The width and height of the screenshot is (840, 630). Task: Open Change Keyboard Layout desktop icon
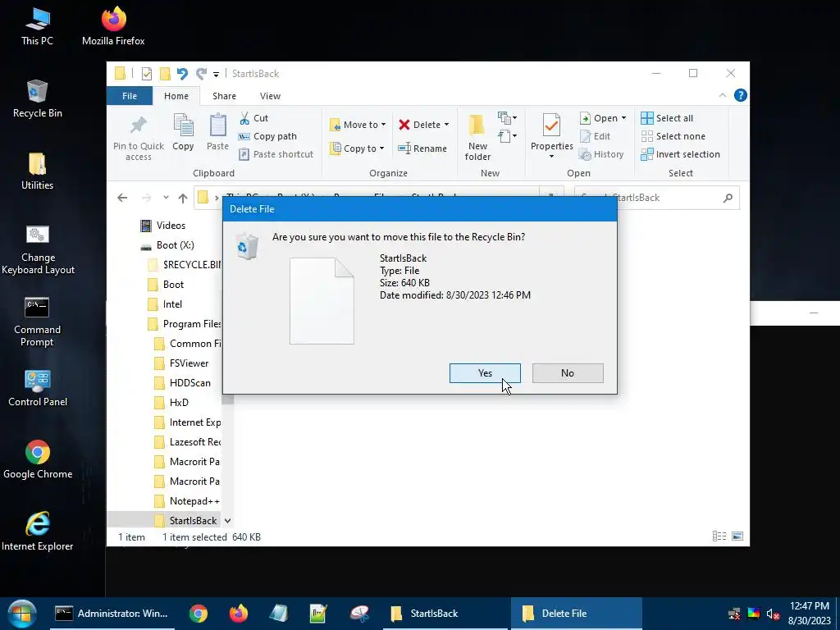pyautogui.click(x=38, y=249)
